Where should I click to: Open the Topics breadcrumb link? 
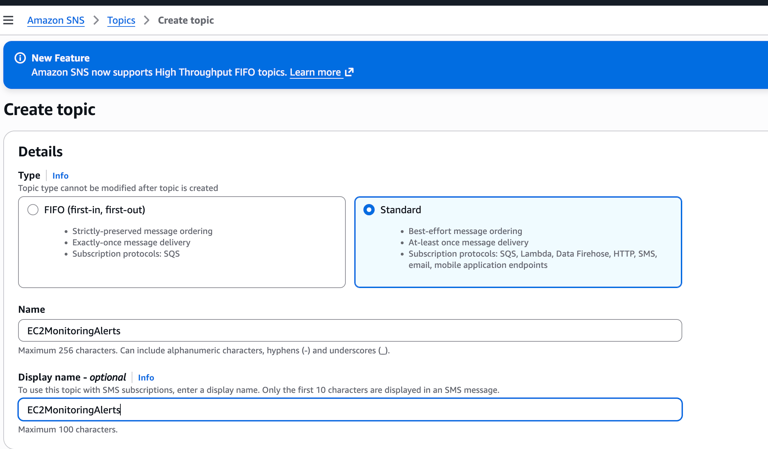tap(121, 20)
